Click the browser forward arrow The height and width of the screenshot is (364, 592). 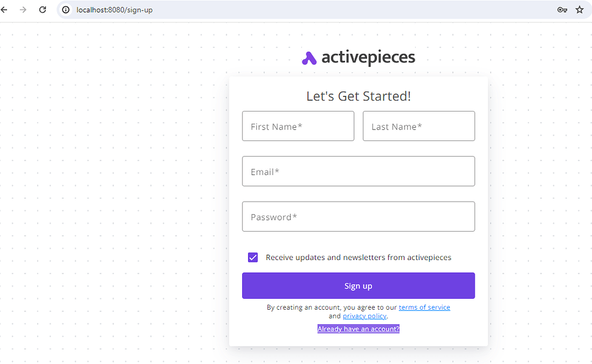(23, 9)
